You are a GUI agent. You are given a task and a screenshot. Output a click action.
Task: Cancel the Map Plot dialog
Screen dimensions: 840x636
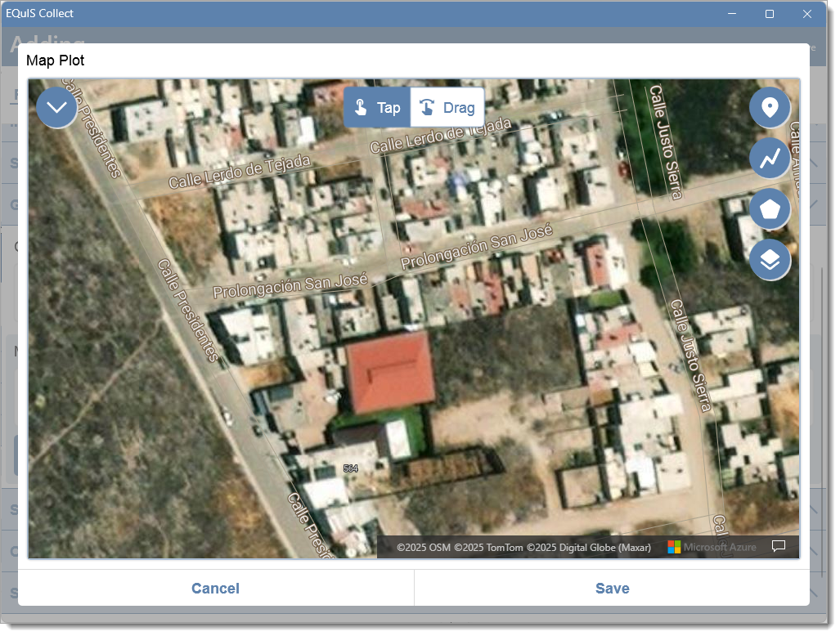pyautogui.click(x=215, y=589)
